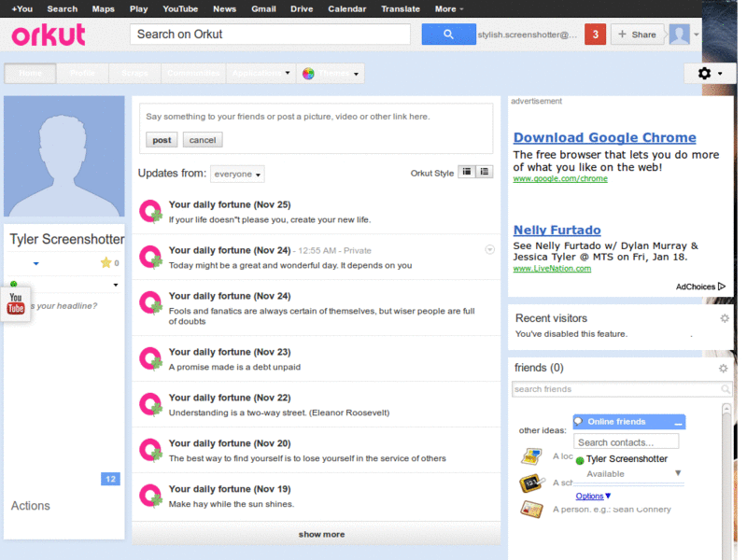
Task: Click the post button
Action: (x=162, y=140)
